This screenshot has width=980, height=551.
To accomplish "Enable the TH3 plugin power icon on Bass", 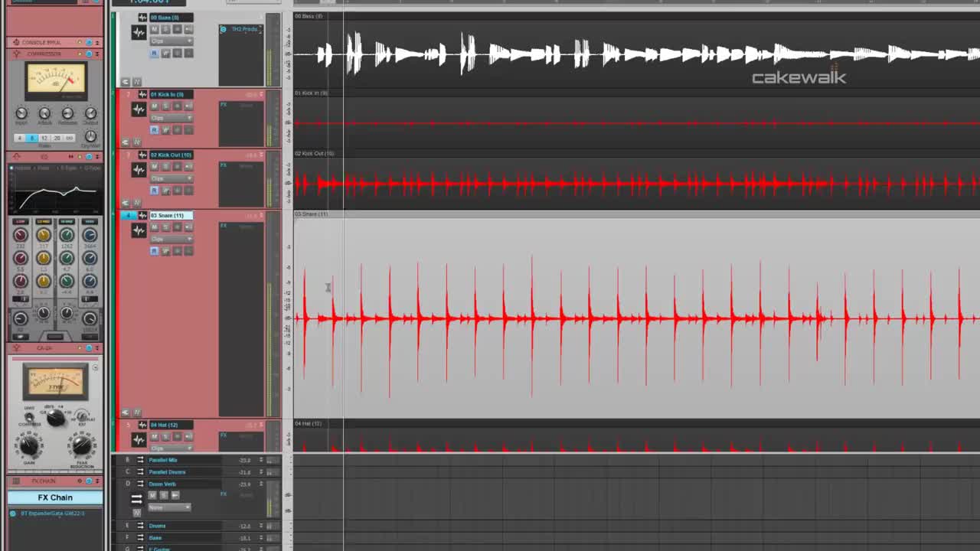I will 223,29.
